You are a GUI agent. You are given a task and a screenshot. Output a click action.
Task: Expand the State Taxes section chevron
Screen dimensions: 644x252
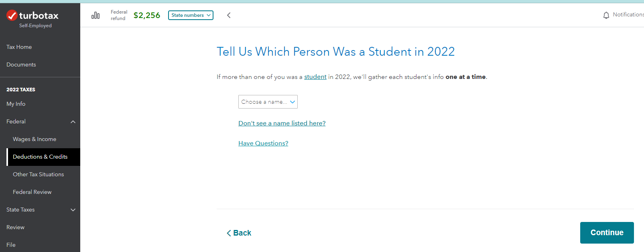click(x=73, y=210)
